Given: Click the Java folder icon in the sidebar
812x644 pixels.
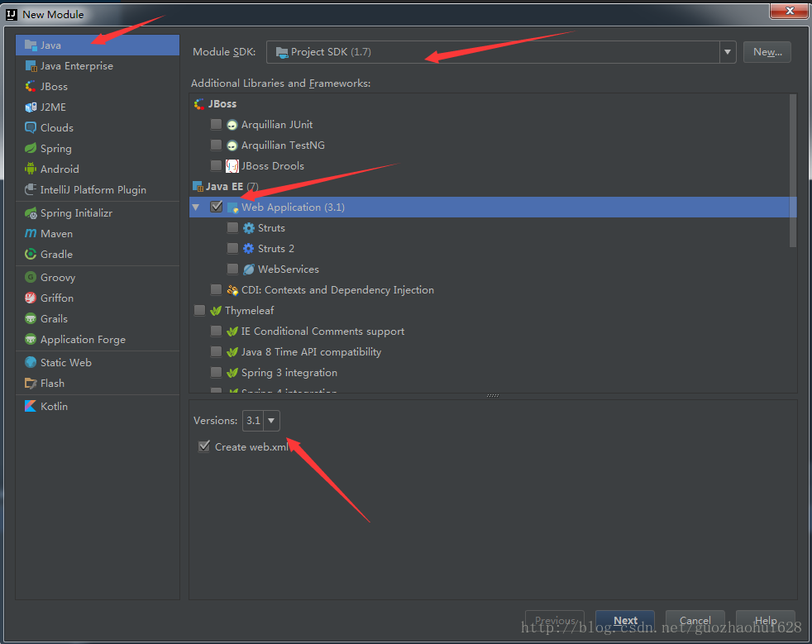Looking at the screenshot, I should (31, 45).
